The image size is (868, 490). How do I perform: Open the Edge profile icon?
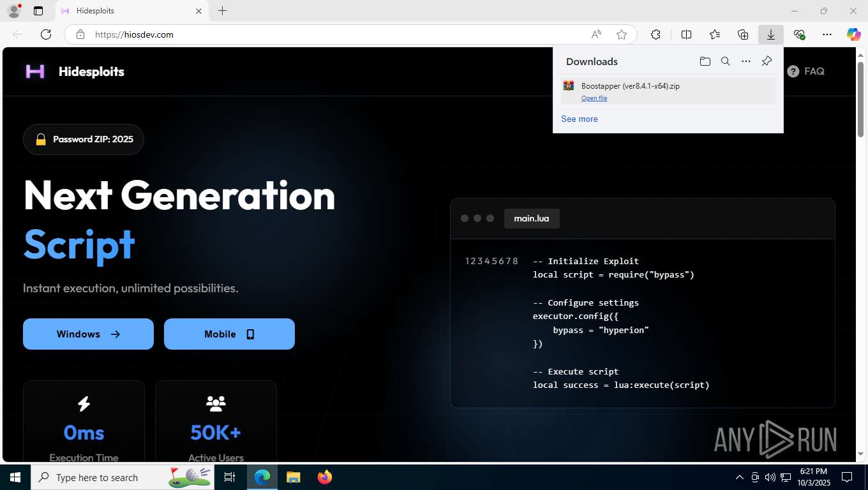(x=13, y=11)
